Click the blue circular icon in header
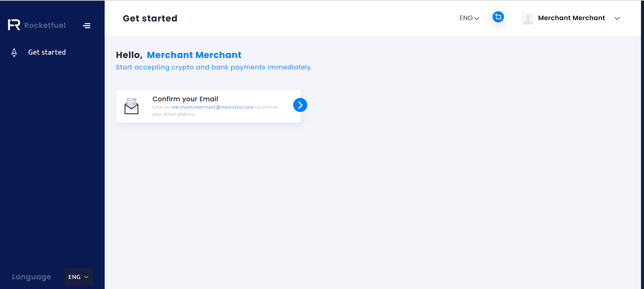 pyautogui.click(x=498, y=17)
